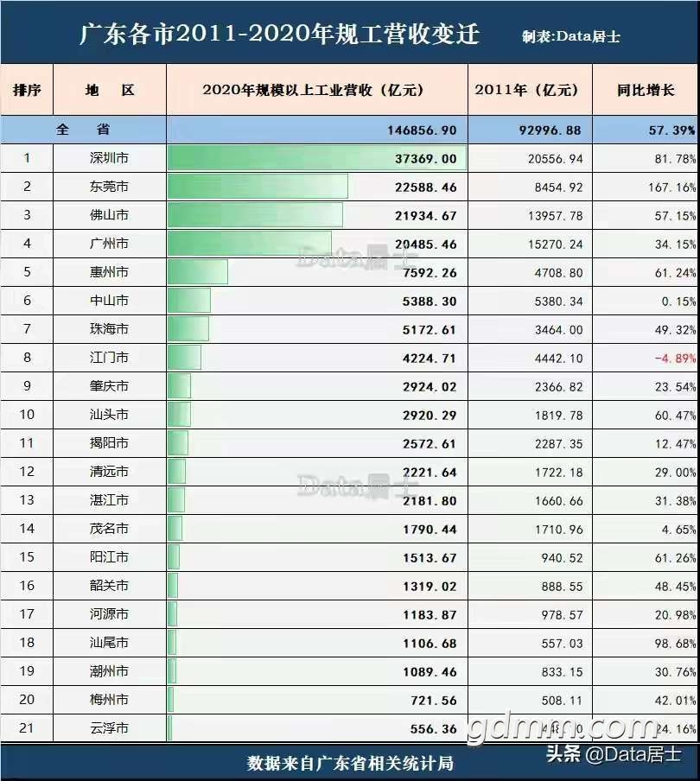Click the 2011 value 508.11
Viewport: 700px width, 781px height.
click(562, 700)
